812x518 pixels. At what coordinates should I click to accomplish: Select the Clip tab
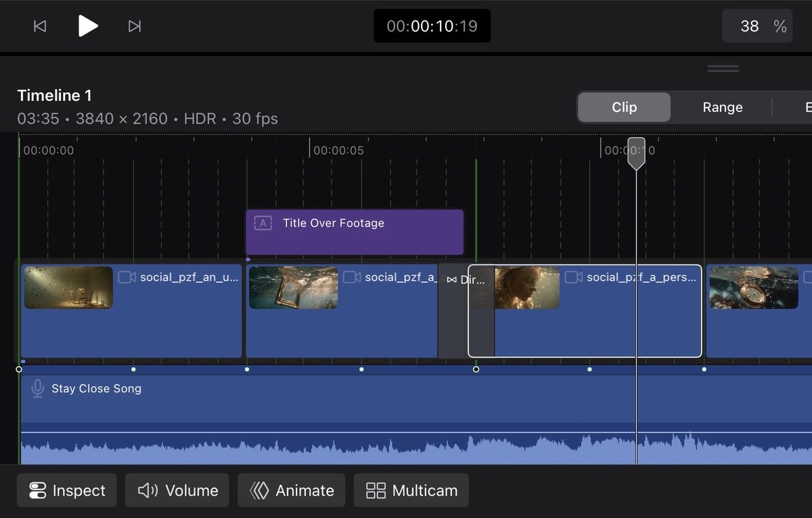623,107
